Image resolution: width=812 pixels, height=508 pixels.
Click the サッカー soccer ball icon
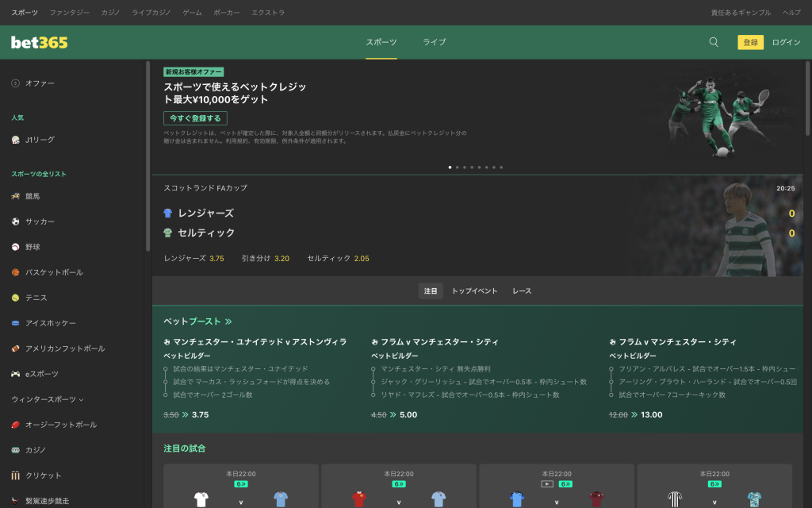[16, 221]
